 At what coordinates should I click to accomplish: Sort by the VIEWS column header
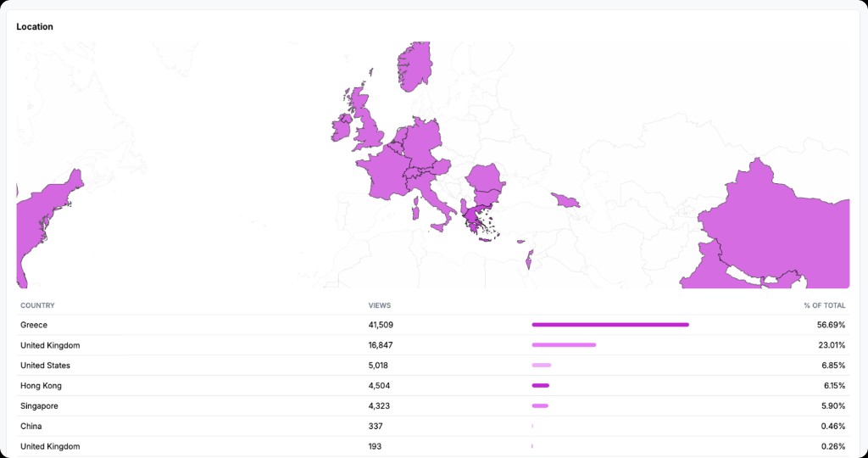[380, 305]
